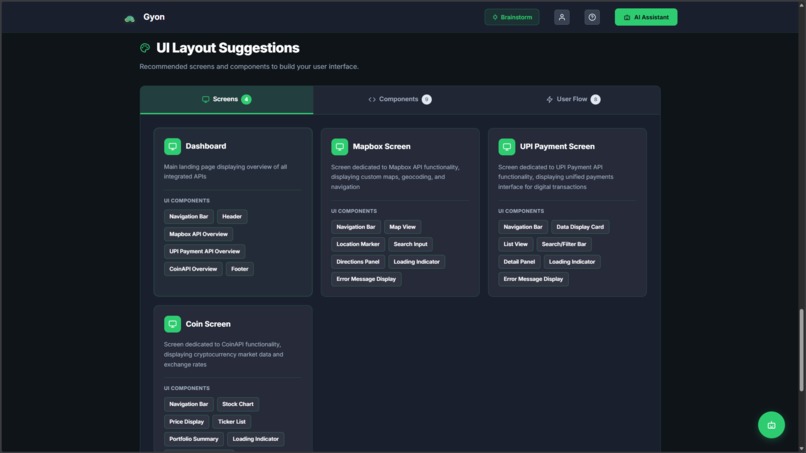Click the Header tag in Dashboard
The height and width of the screenshot is (453, 806).
click(x=232, y=216)
